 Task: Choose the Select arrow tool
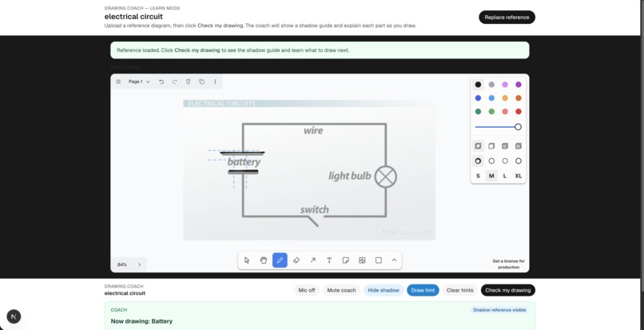click(247, 260)
